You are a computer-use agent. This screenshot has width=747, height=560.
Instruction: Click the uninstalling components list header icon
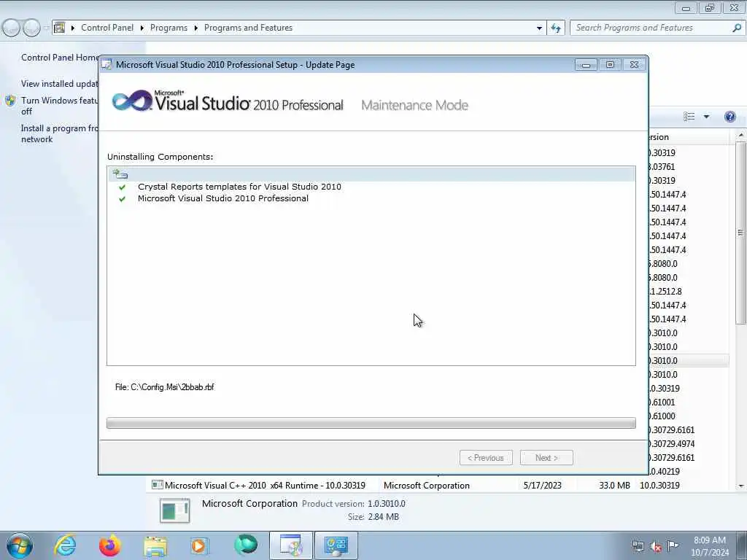[x=120, y=174]
